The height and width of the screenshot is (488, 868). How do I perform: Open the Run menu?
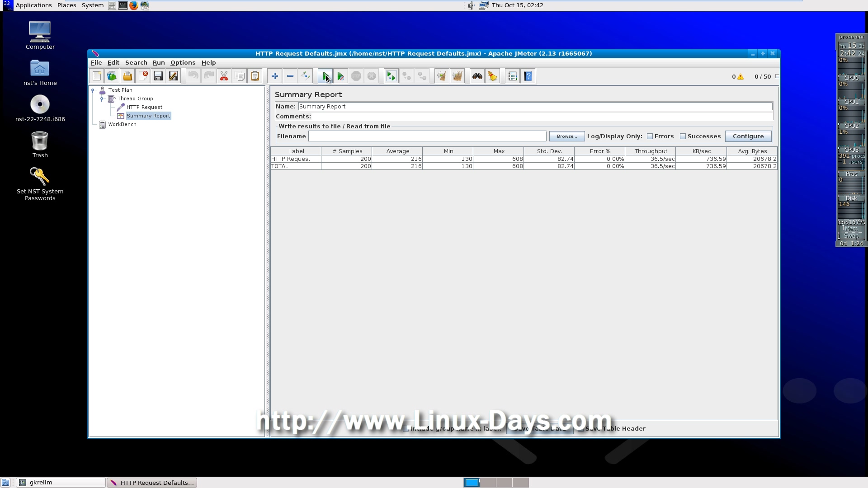point(159,63)
